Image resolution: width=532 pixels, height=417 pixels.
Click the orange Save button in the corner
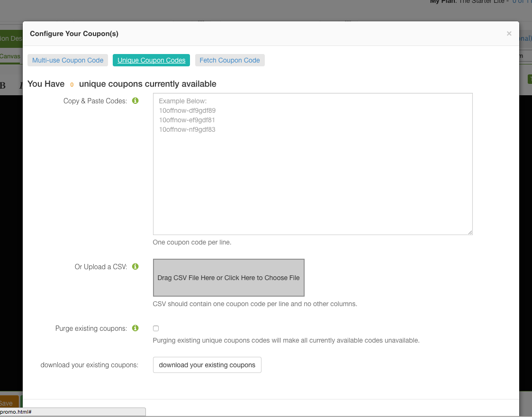tap(7, 403)
